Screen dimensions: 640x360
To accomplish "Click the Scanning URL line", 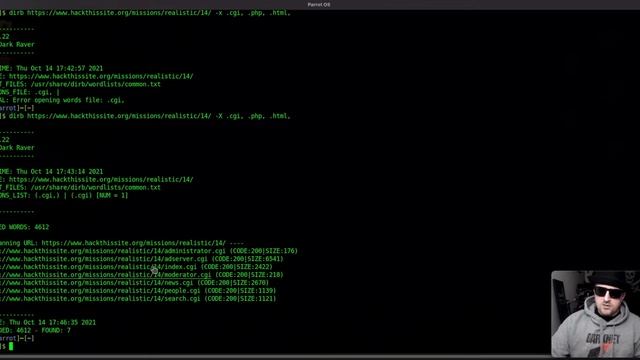I will pyautogui.click(x=122, y=243).
